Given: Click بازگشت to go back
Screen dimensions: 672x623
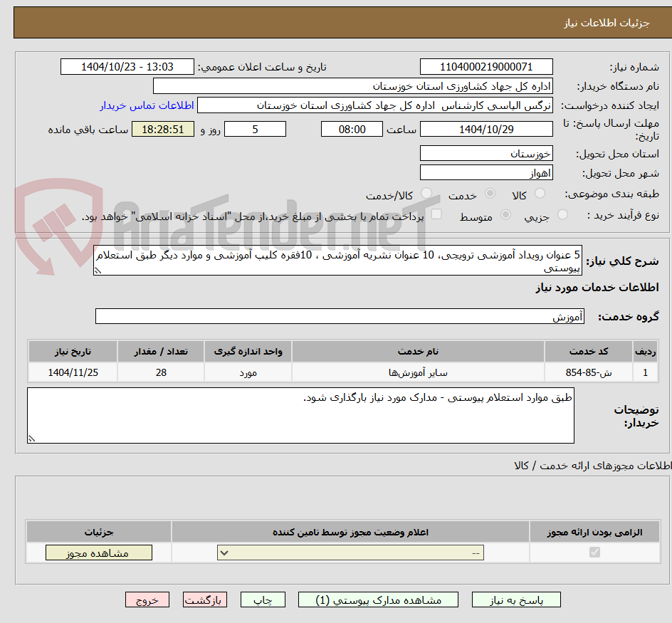Looking at the screenshot, I should (204, 600).
